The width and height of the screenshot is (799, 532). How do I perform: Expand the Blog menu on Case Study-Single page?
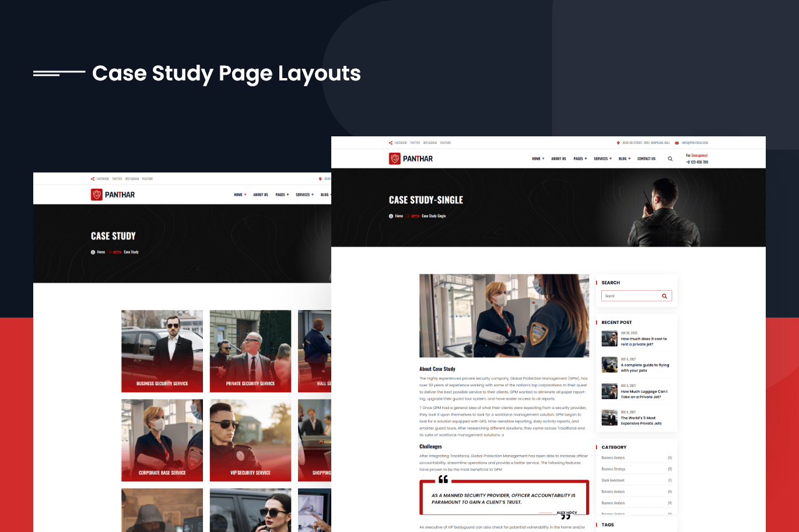coord(625,158)
